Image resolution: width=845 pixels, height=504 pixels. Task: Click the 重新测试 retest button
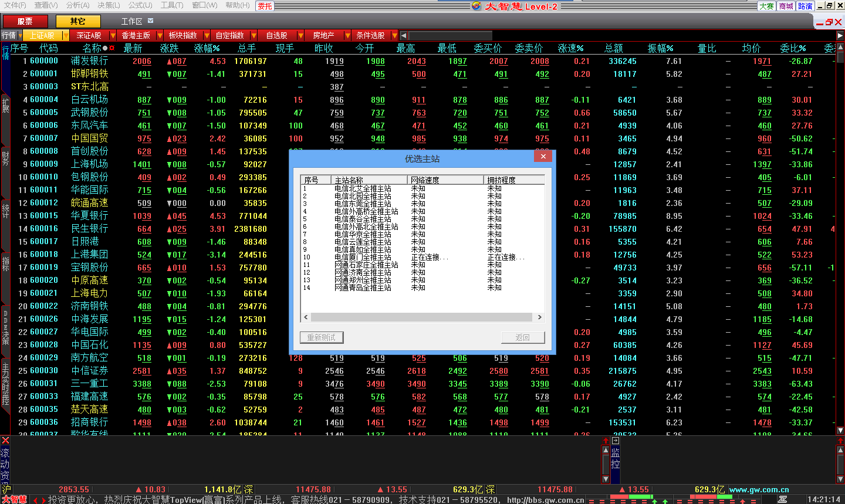coord(322,337)
